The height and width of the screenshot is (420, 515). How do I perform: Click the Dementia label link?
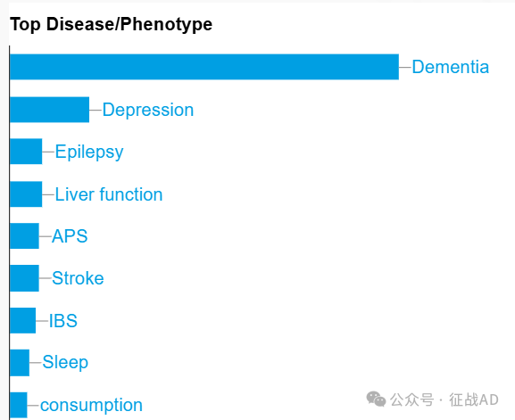pyautogui.click(x=451, y=67)
